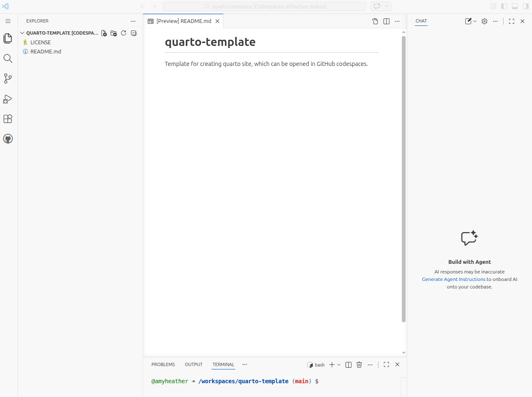Select the Remote Explorer globe icon
Viewport: 532px width, 397px height.
coord(8,139)
